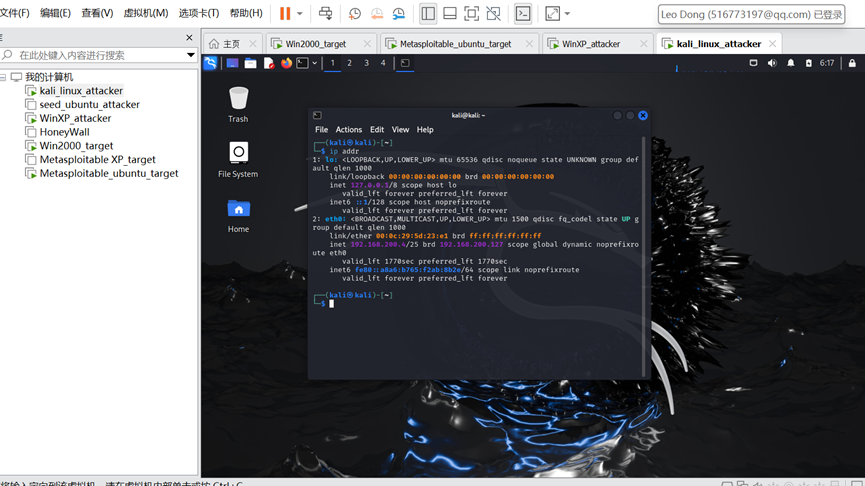Click the Kali power manager battery icon

pyautogui.click(x=808, y=63)
